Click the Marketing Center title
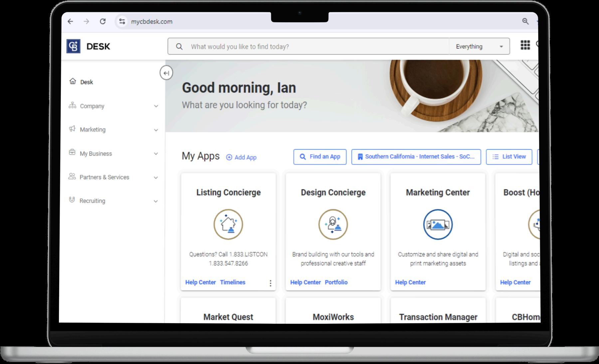Image resolution: width=599 pixels, height=364 pixels. coord(438,192)
